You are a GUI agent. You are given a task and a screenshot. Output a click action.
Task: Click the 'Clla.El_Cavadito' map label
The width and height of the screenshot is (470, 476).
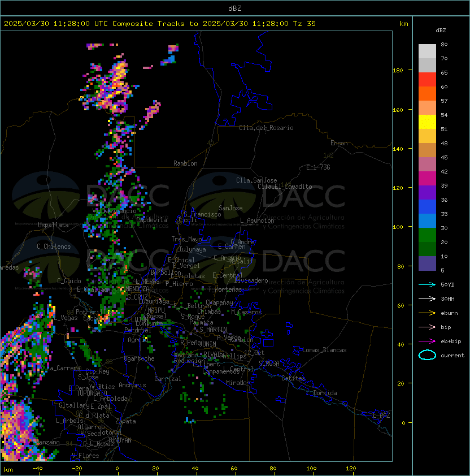coord(285,187)
